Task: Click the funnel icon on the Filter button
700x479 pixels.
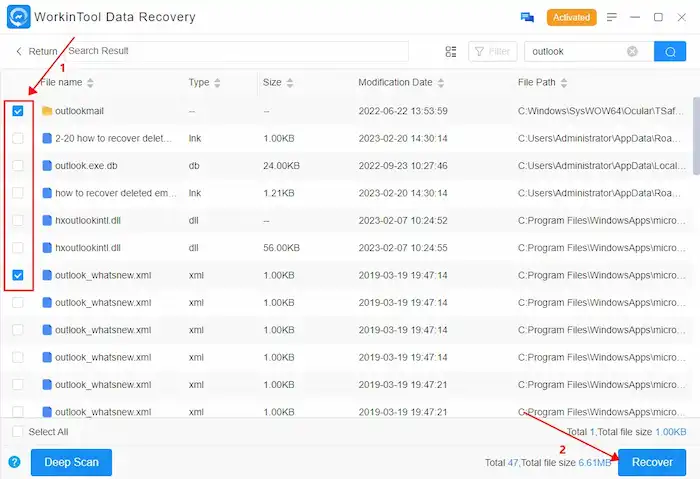Action: 479,52
